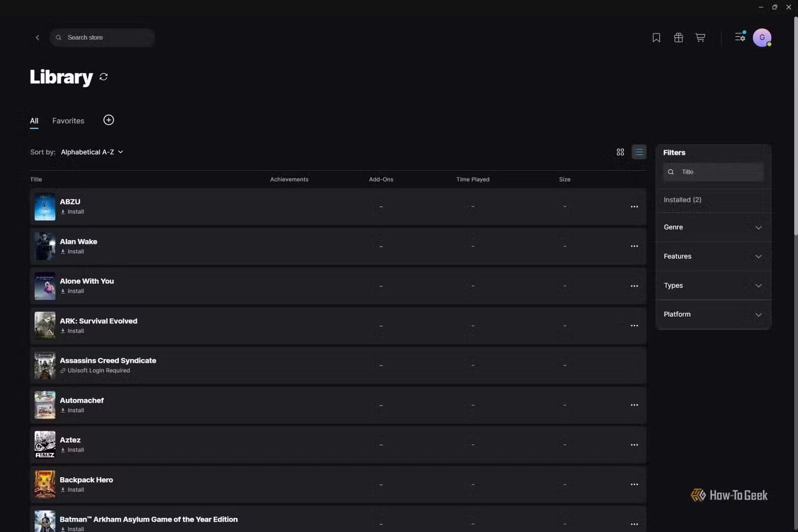
Task: Toggle the Installed (2) filter
Action: 682,200
